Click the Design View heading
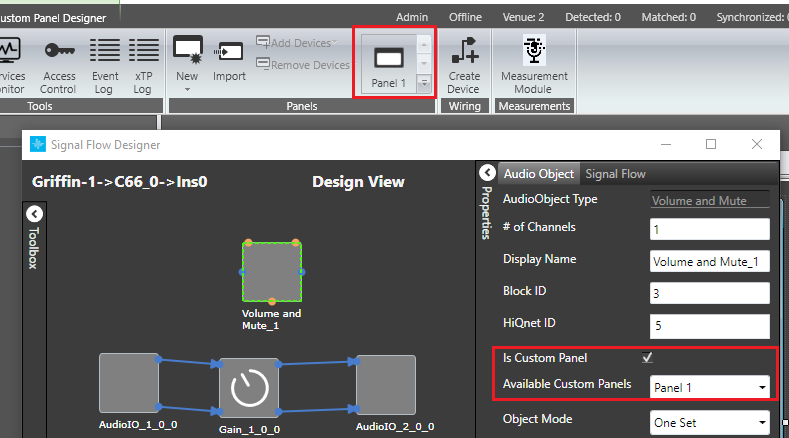Screen dimensions: 789x438 (358, 182)
